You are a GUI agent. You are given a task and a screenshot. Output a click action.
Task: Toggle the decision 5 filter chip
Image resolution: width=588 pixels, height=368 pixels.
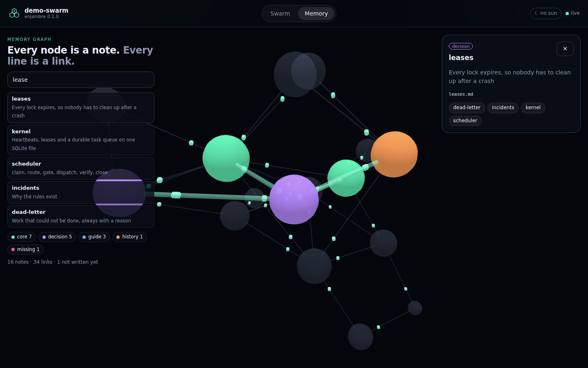coord(57,237)
